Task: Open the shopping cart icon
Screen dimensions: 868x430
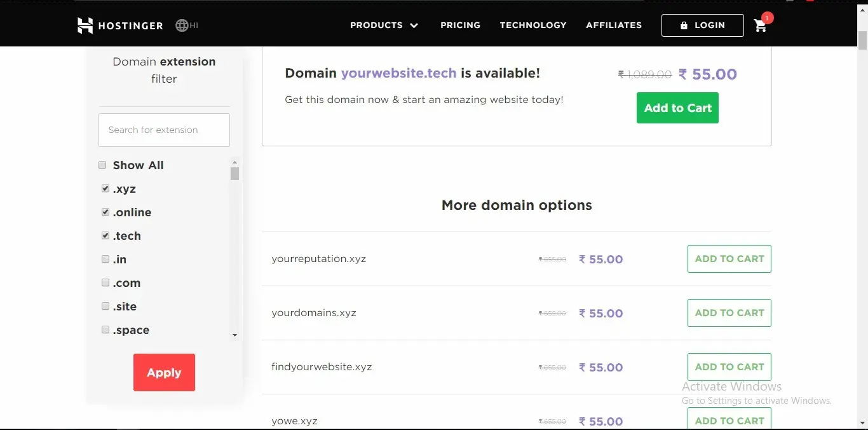Action: tap(760, 25)
